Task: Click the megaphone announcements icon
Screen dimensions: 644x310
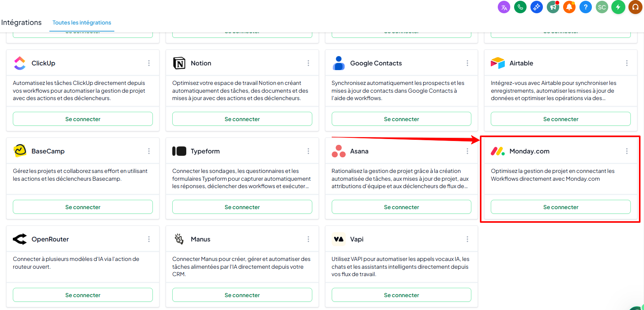Action: 553,7
